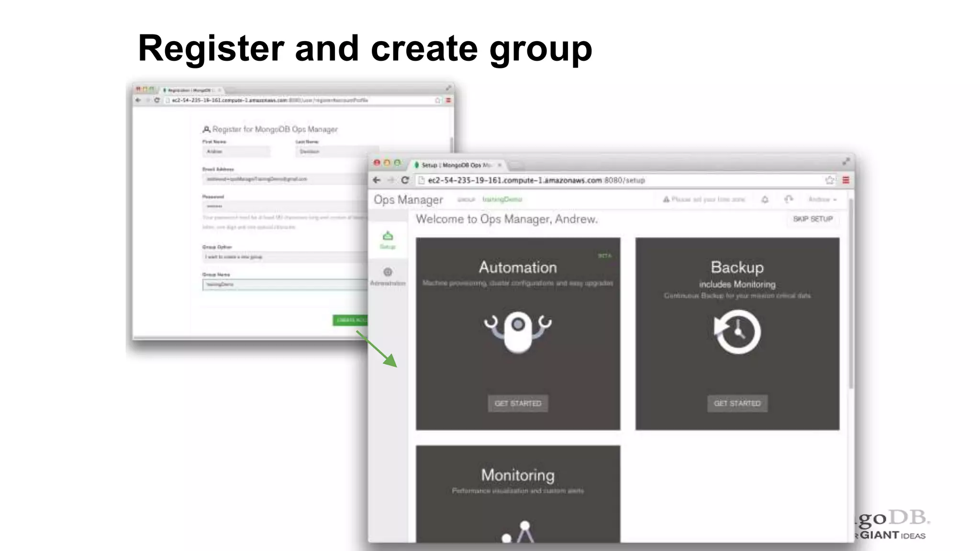Close the Setup browser tab

click(500, 165)
